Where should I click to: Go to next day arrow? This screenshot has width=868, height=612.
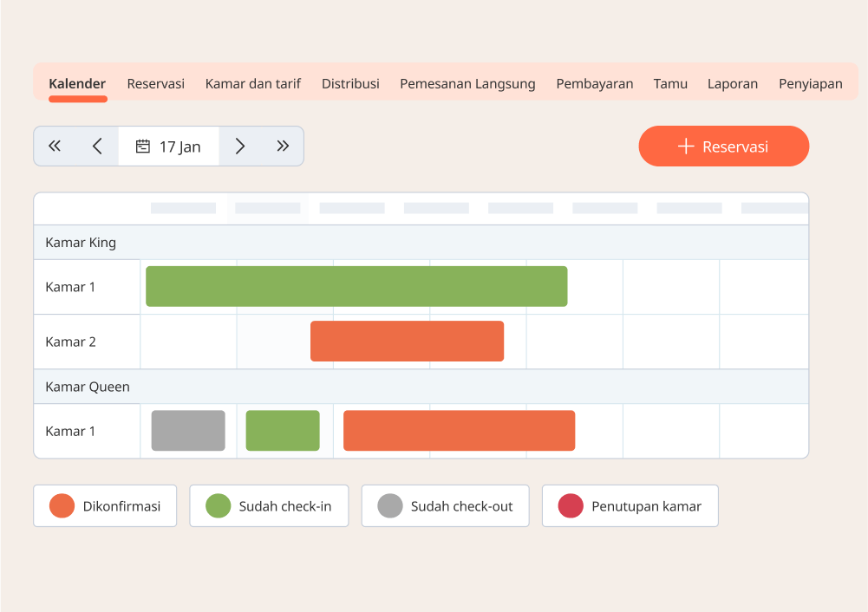(x=240, y=146)
